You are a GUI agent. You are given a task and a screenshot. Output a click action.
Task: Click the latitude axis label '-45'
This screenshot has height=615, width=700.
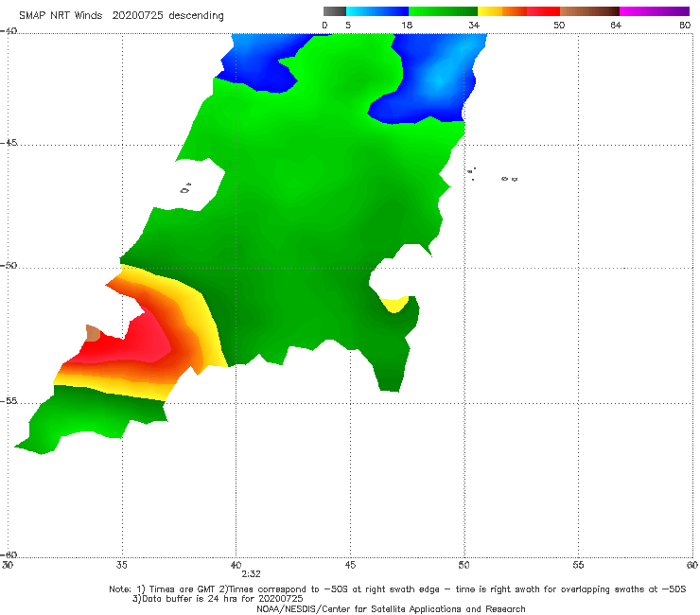pyautogui.click(x=9, y=143)
